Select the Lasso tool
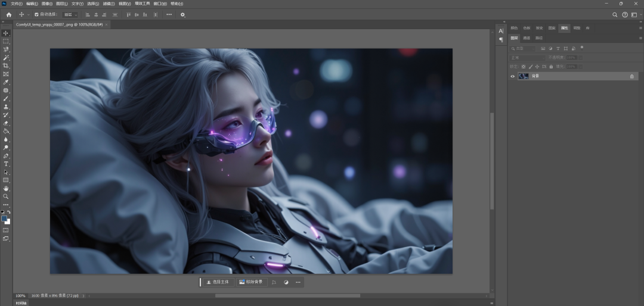The image size is (644, 306). [6, 49]
